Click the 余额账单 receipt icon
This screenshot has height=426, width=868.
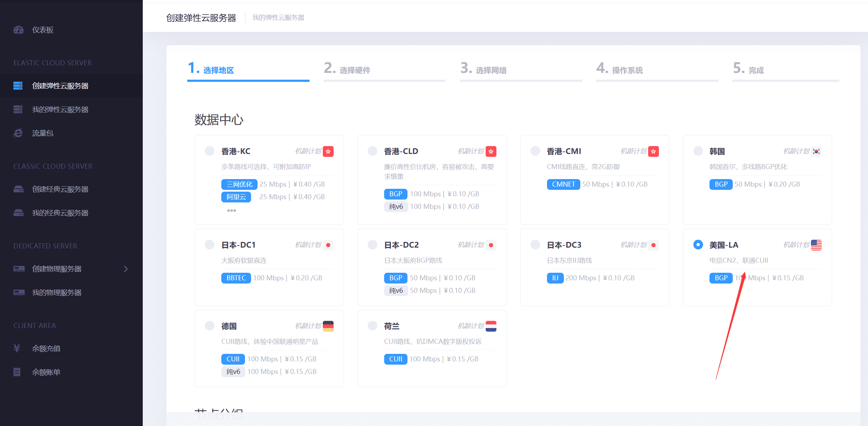pos(16,372)
